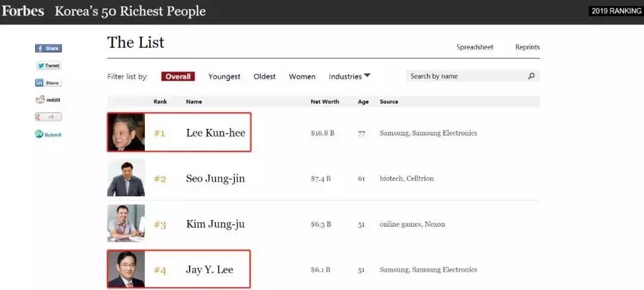Screen dimensions: 644x290
Task: Sort by the Source column header
Action: (389, 101)
